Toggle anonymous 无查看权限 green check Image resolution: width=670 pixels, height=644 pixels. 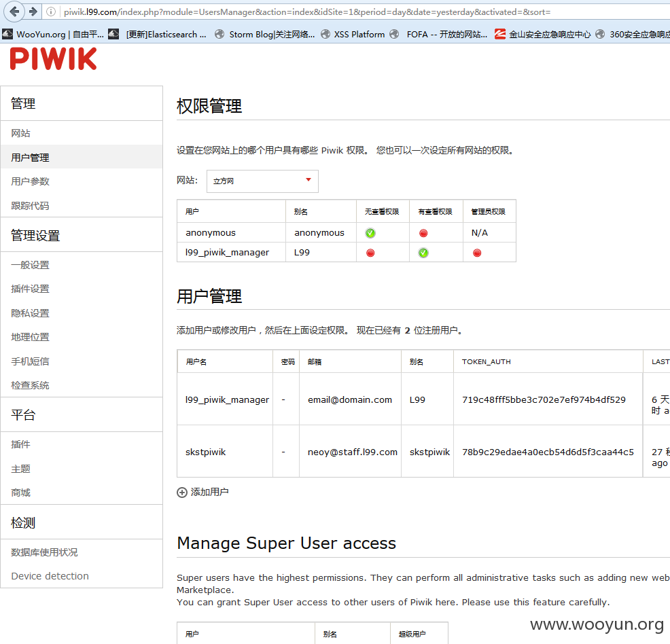370,233
